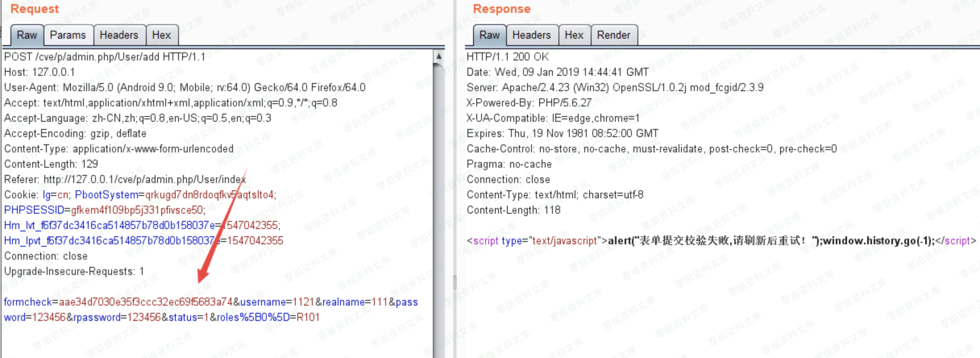The height and width of the screenshot is (358, 980).
Task: Show the Response Hex tab
Action: click(x=574, y=35)
